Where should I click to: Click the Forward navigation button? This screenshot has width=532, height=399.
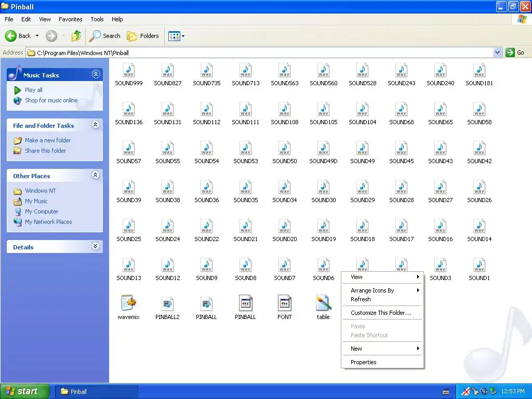51,36
